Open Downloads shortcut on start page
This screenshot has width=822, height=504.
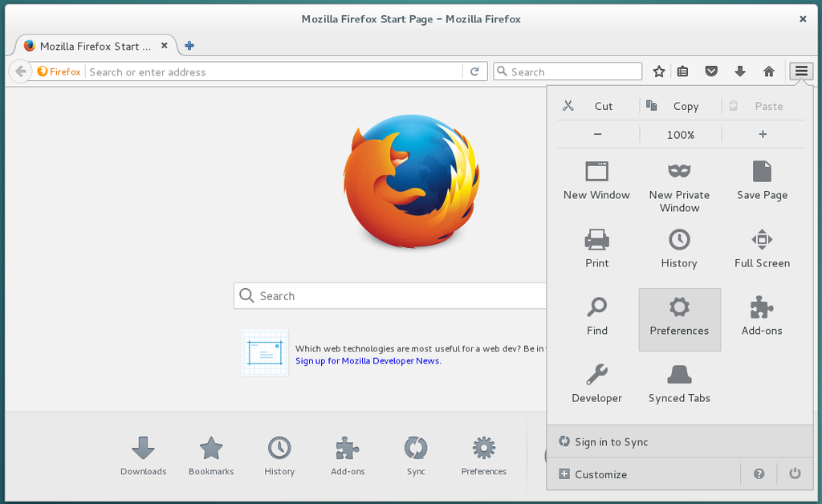tap(143, 457)
